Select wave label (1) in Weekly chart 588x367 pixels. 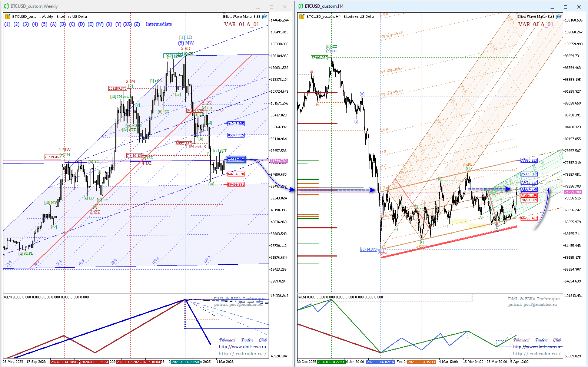[7, 24]
